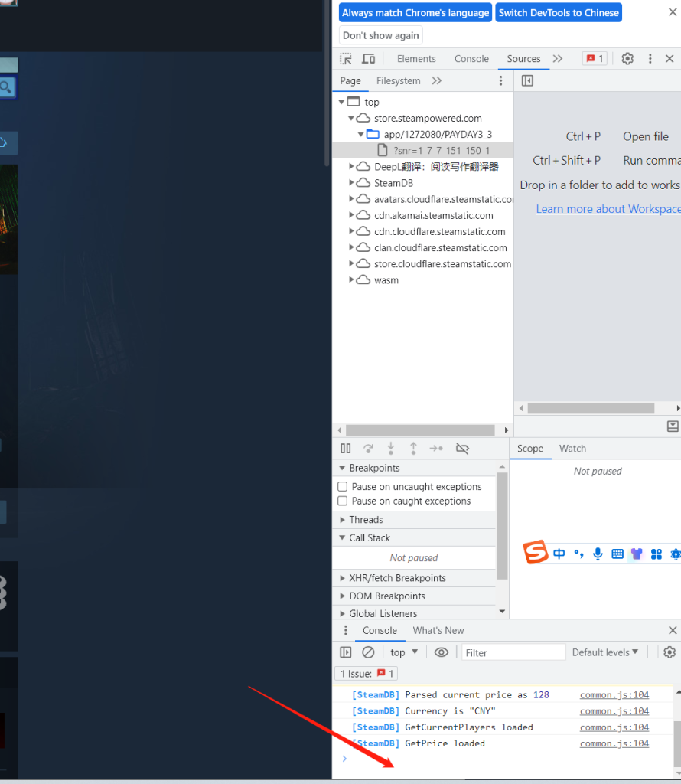
Task: Hide the Sources navigator pane icon
Action: click(527, 80)
